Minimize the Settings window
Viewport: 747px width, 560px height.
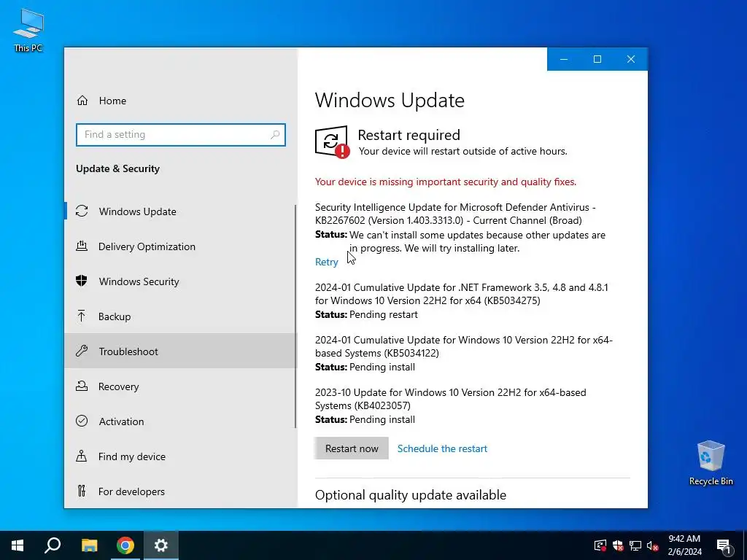(564, 59)
